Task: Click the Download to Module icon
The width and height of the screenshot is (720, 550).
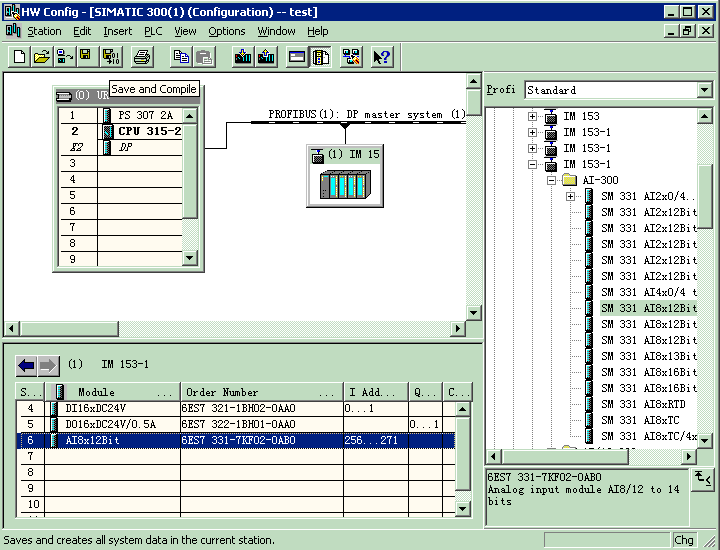Action: pyautogui.click(x=242, y=57)
